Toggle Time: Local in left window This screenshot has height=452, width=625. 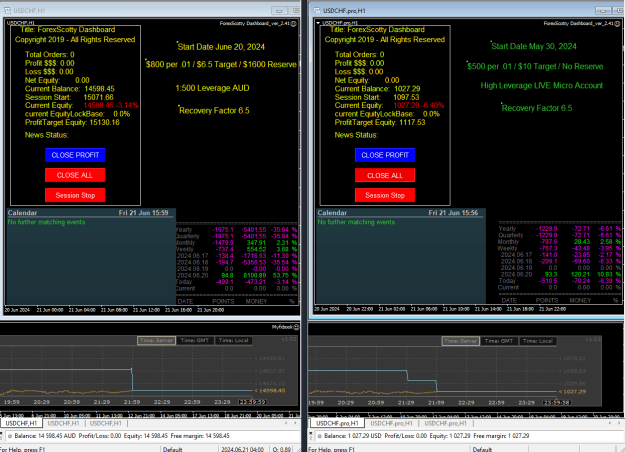(x=234, y=340)
